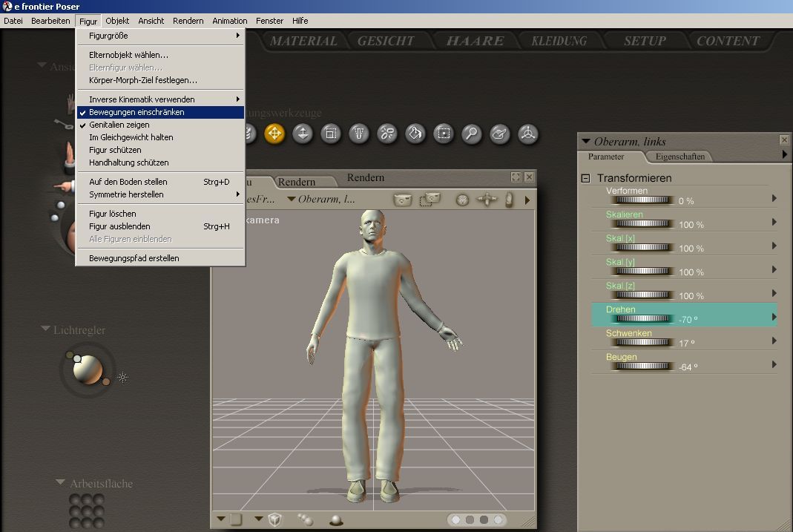Enable Im Gleichgewicht halten option
Image resolution: width=793 pixels, height=532 pixels.
point(131,137)
